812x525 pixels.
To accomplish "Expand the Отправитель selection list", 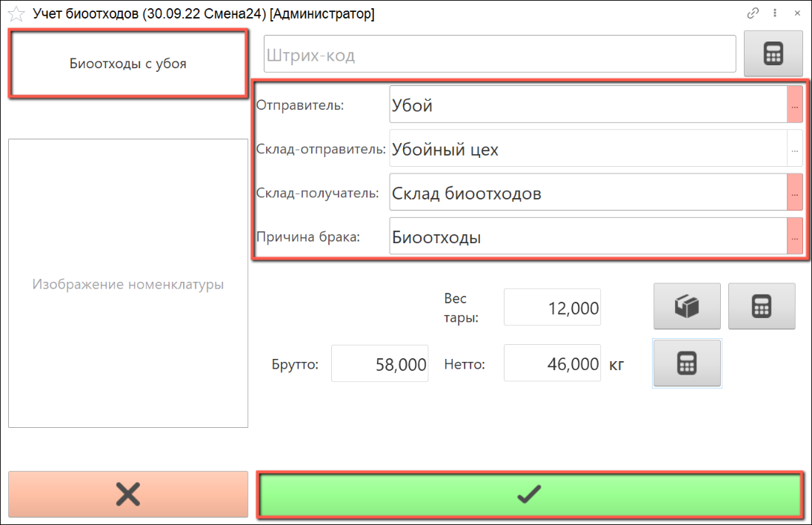I will pyautogui.click(x=794, y=105).
